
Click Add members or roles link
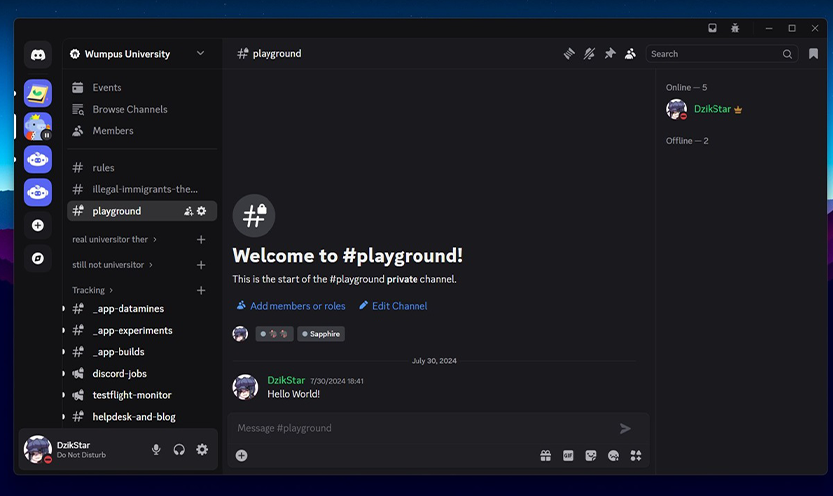(291, 306)
